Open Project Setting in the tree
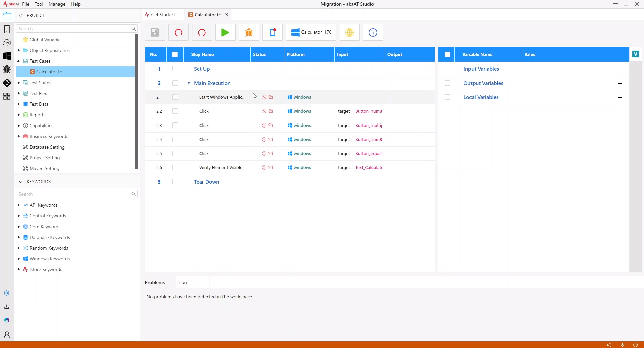Image resolution: width=644 pixels, height=348 pixels. (45, 158)
